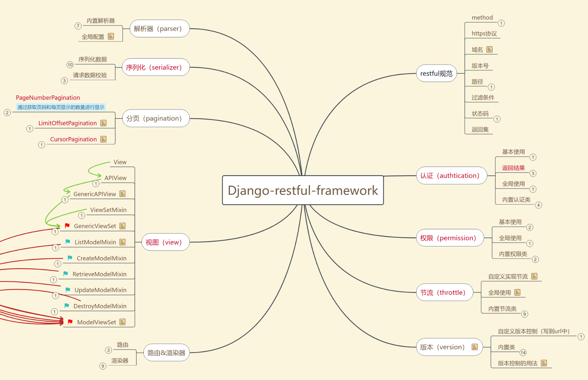This screenshot has height=380, width=588.
Task: Toggle the red flag on GenericViewSet
Action: click(67, 225)
